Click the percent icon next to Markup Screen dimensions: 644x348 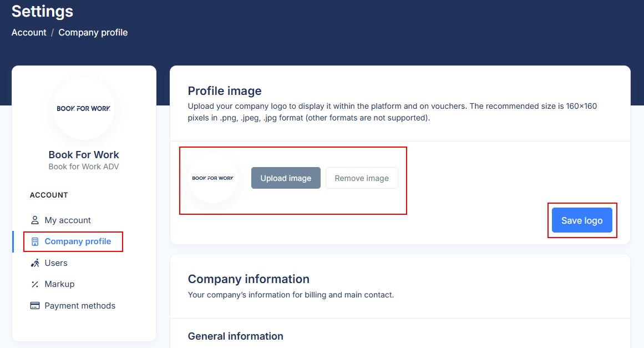[35, 284]
